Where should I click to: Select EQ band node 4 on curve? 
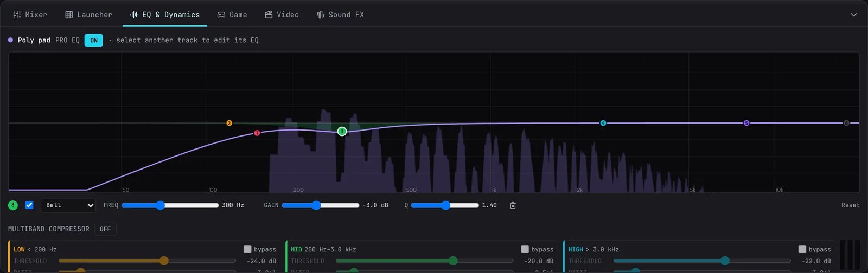[x=603, y=123]
